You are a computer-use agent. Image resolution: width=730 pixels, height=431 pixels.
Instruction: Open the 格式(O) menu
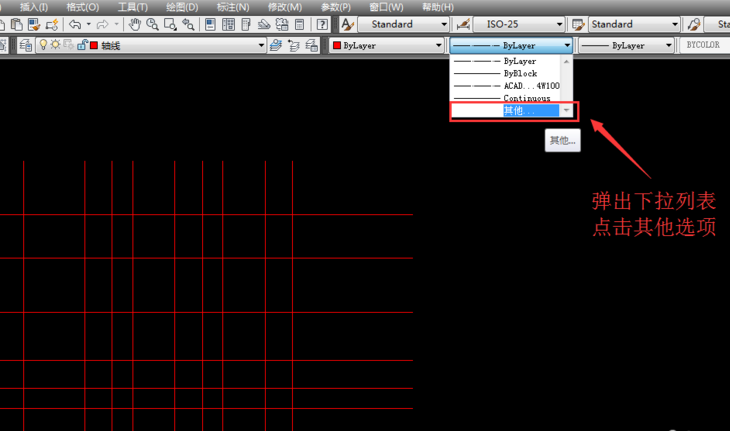[x=82, y=7]
